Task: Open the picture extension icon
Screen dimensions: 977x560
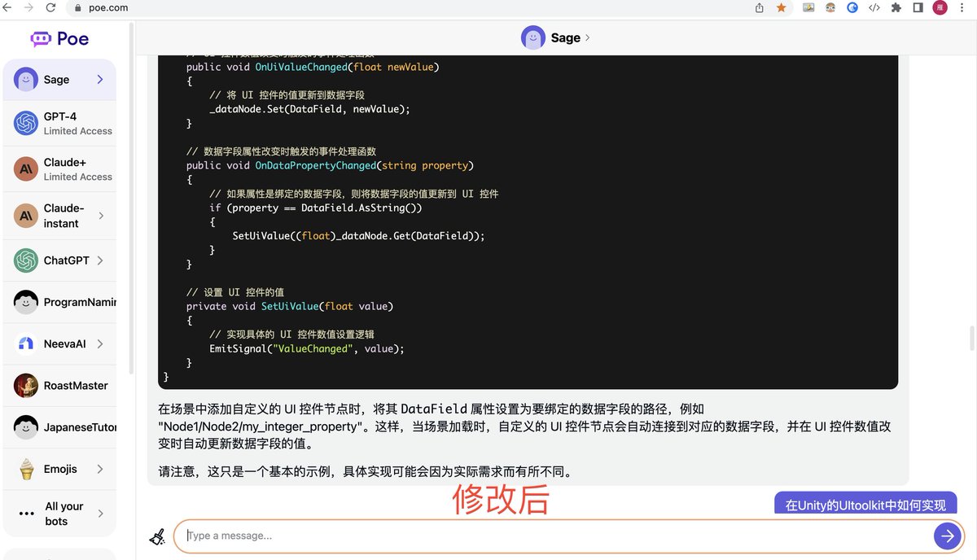Action: (x=808, y=7)
